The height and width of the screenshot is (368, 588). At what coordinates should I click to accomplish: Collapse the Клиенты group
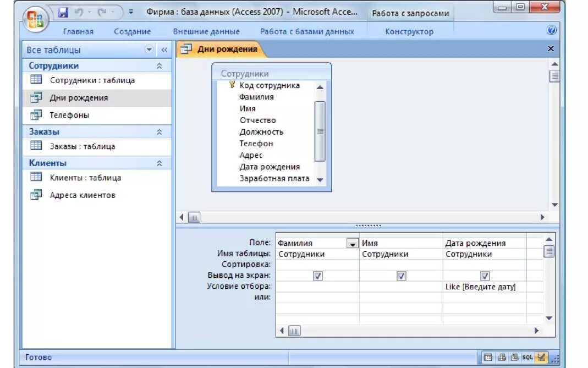(x=159, y=163)
